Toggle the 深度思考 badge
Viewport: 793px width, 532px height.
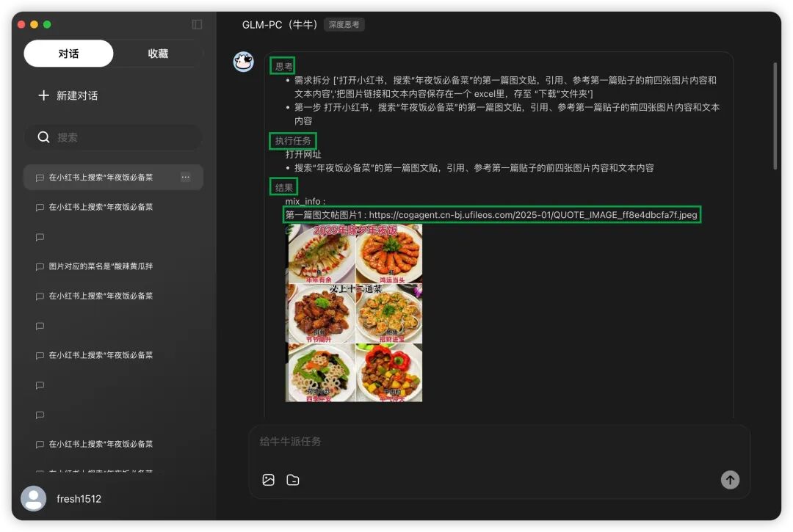tap(344, 24)
